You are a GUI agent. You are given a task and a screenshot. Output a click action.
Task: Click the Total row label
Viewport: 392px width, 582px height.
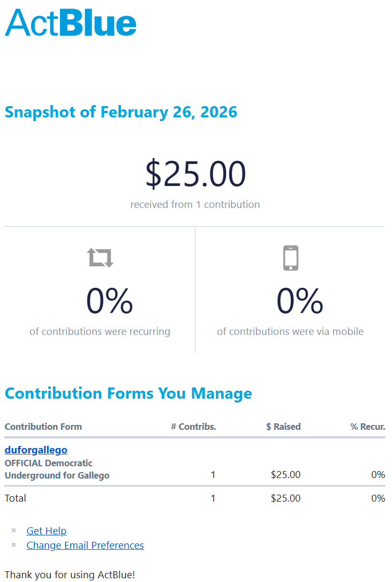coord(16,498)
